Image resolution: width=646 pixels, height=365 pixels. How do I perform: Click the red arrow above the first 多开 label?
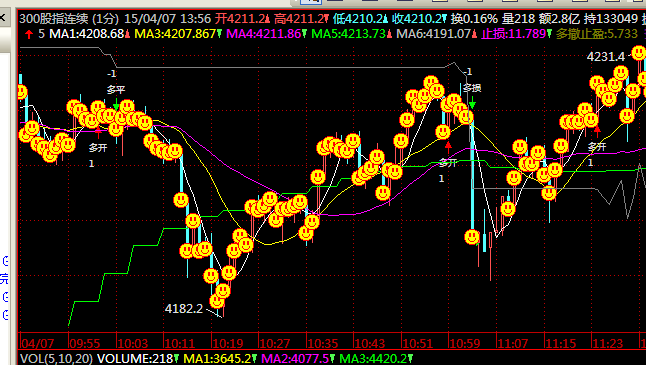[x=98, y=133]
